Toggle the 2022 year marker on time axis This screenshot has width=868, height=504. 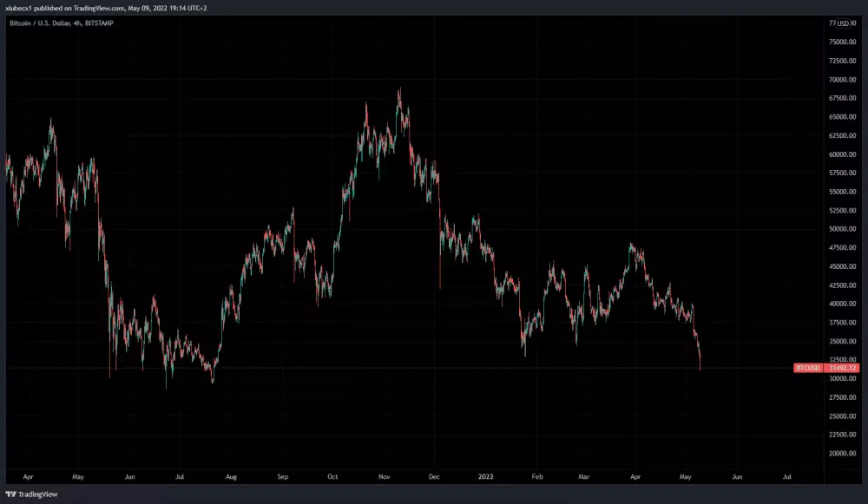point(485,476)
